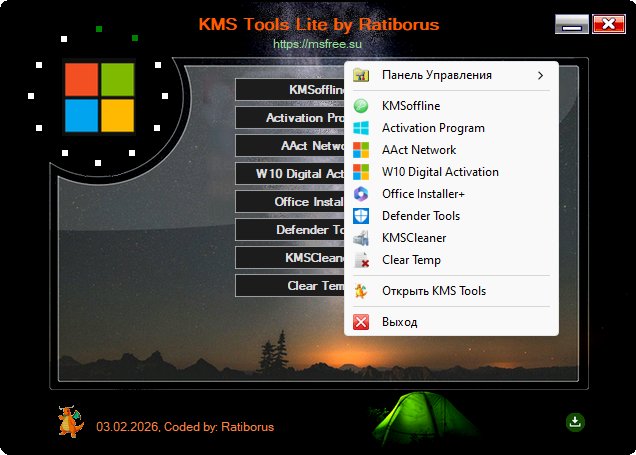Click the green download icon at bottom right
Screen dimensions: 636x455
coord(575,422)
